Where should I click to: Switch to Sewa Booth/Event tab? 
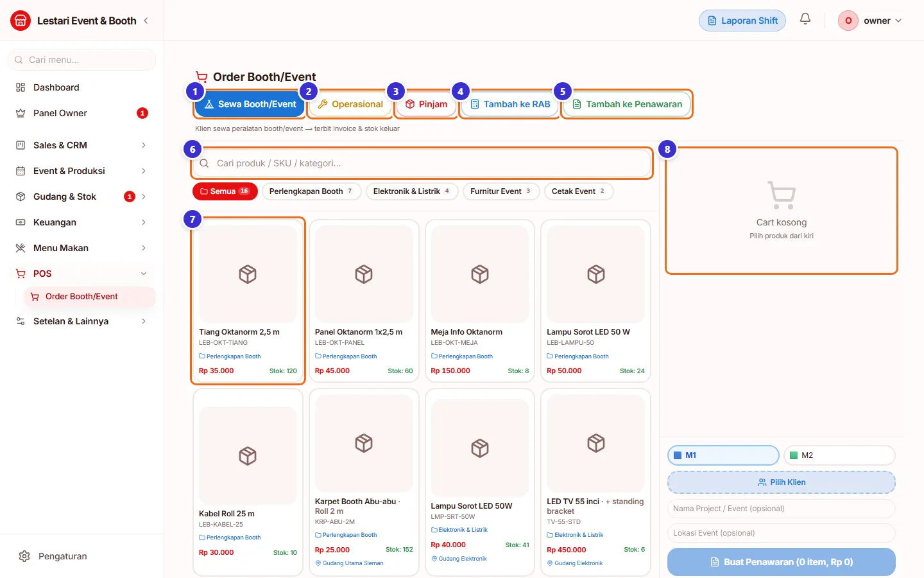250,104
